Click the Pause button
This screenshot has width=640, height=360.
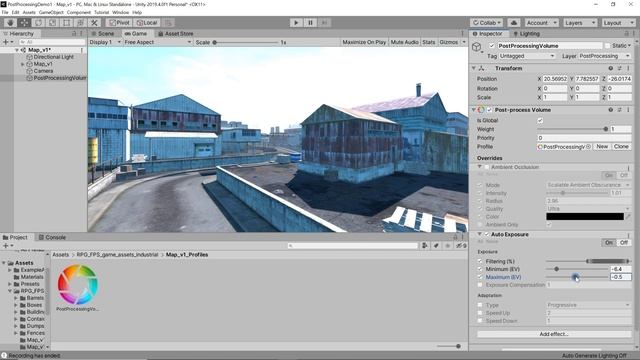point(310,23)
